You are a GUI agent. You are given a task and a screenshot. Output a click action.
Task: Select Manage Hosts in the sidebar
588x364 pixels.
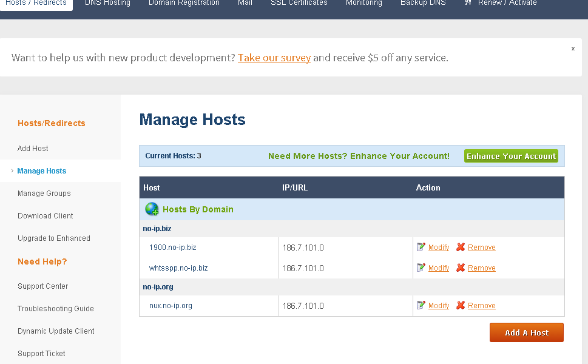click(x=42, y=171)
